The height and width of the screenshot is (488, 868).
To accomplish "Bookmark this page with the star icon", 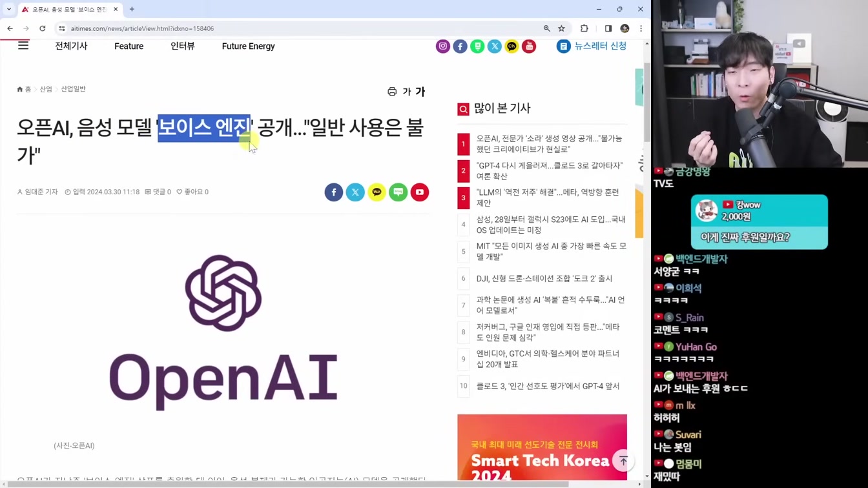I will 562,28.
